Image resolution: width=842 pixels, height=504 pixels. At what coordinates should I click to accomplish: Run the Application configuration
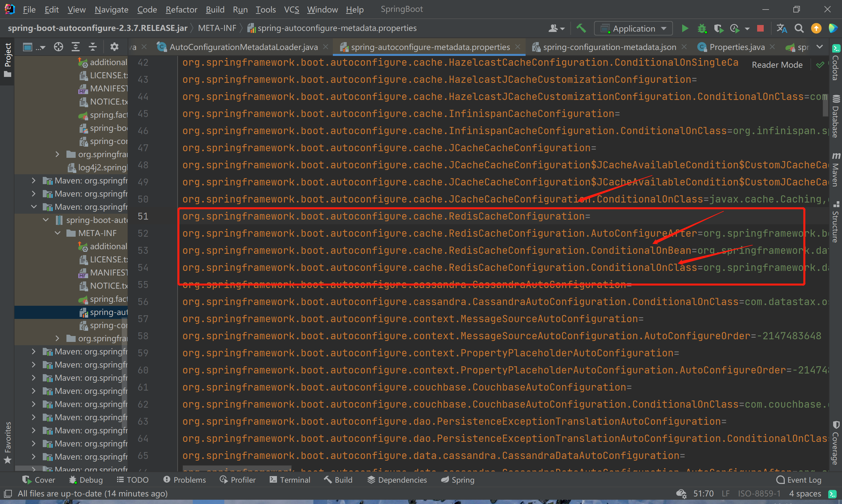coord(685,29)
